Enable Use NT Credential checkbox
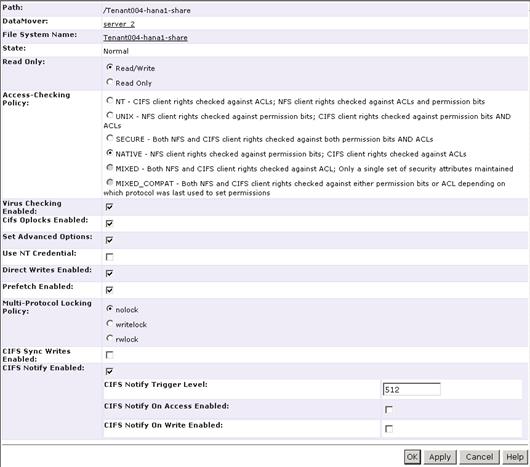This screenshot has height=467, width=530. 109,257
